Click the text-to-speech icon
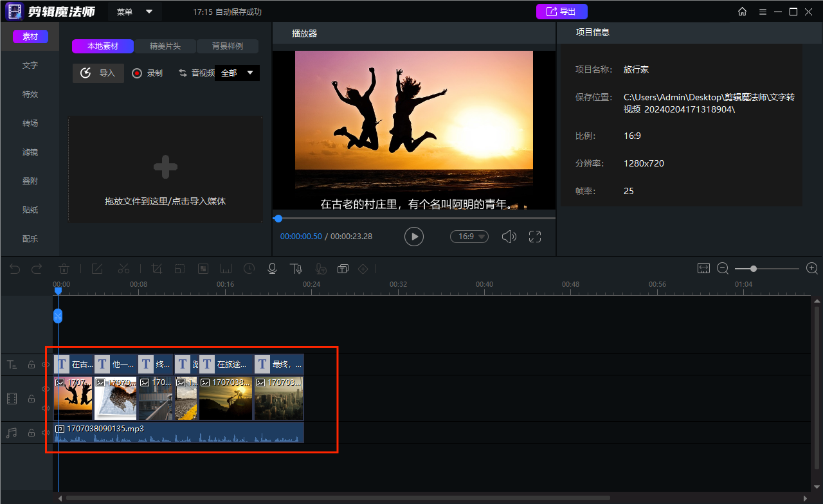The width and height of the screenshot is (823, 504). click(296, 268)
